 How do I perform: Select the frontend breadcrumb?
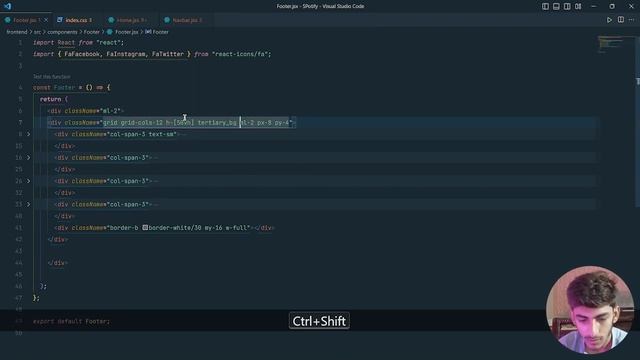coord(17,32)
